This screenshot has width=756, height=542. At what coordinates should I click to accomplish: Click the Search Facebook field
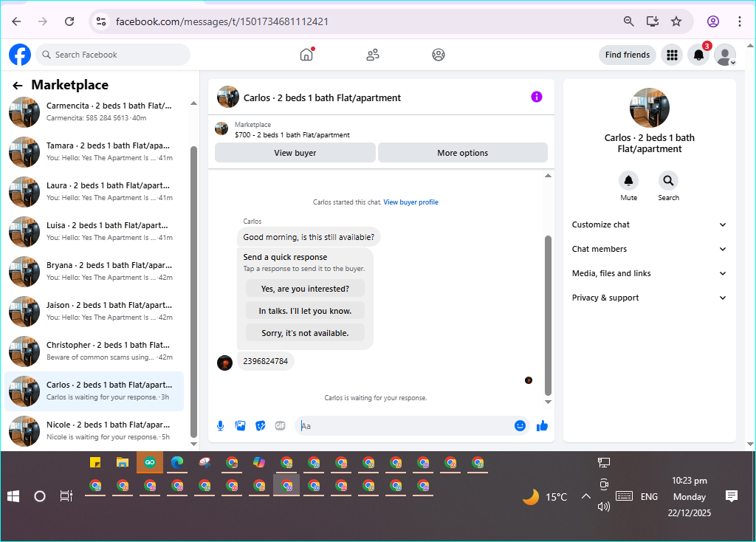(113, 55)
